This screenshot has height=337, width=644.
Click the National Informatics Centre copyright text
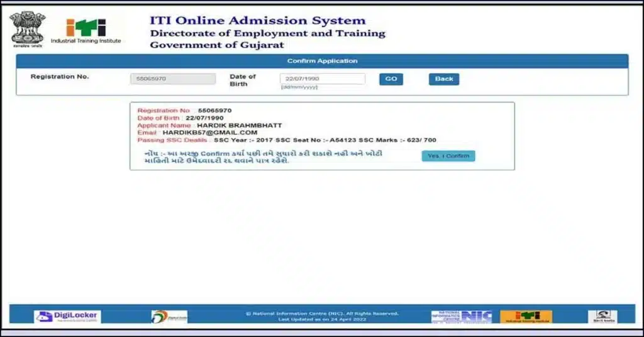point(323,314)
